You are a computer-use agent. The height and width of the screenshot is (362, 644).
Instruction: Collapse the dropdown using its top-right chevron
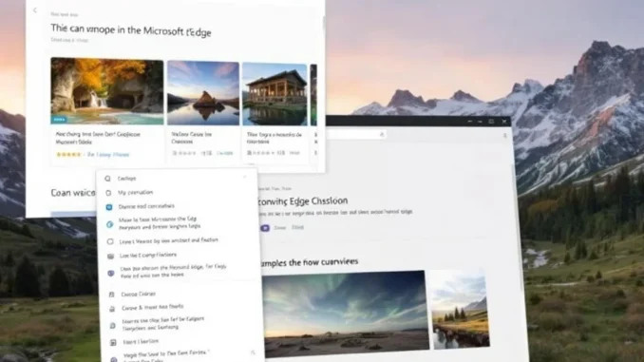coord(245,177)
